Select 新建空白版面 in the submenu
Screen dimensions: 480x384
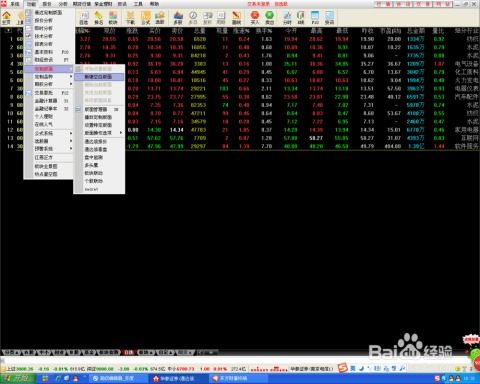tap(99, 77)
